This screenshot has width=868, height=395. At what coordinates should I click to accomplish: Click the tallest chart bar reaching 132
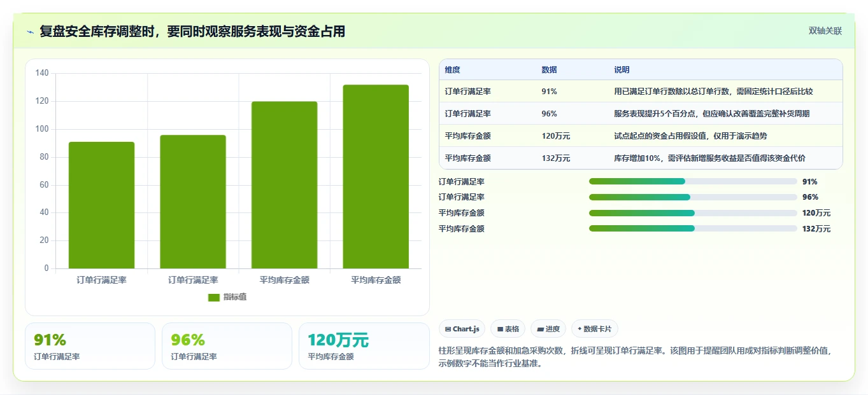click(376, 176)
